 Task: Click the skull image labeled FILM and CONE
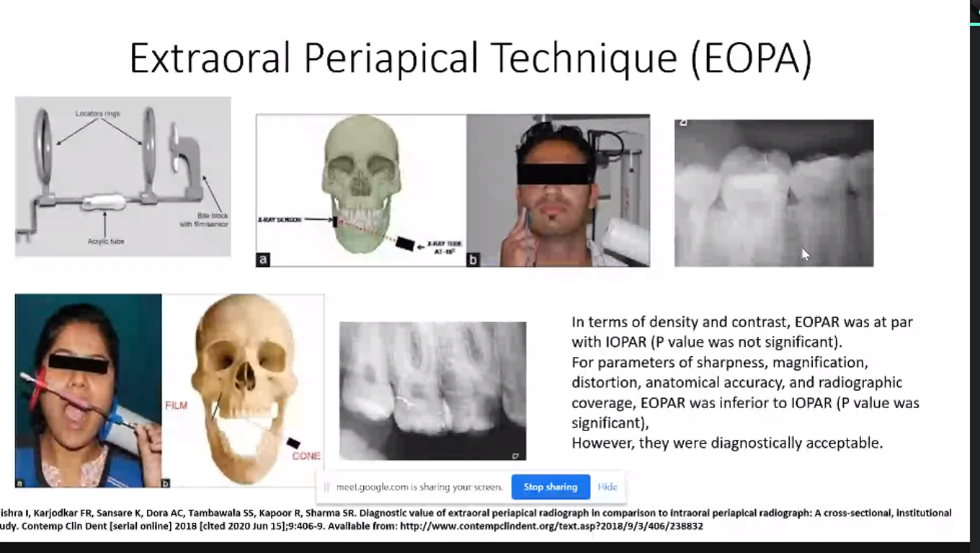[x=243, y=390]
